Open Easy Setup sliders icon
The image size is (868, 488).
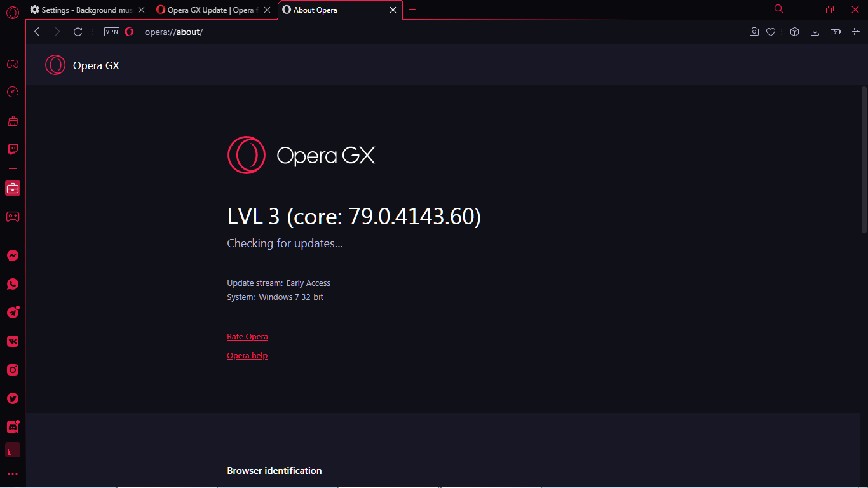click(x=855, y=32)
